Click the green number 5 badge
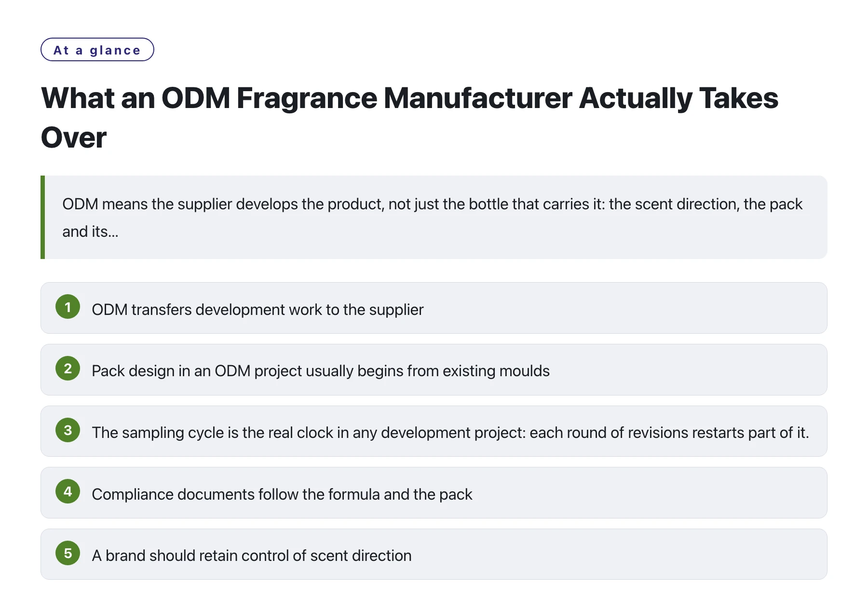The image size is (868, 613). (68, 553)
